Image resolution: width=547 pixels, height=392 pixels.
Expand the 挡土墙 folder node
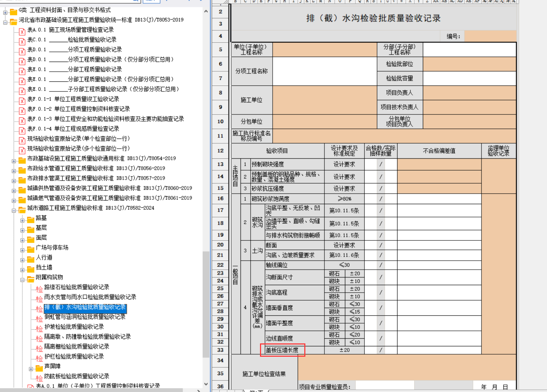[22, 270]
